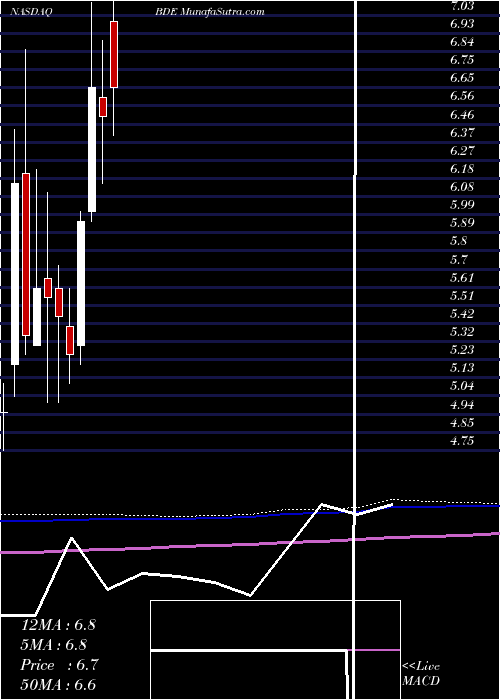The image size is (500, 700).
Task: Click the <<Live MACD label
Action: (x=421, y=674)
